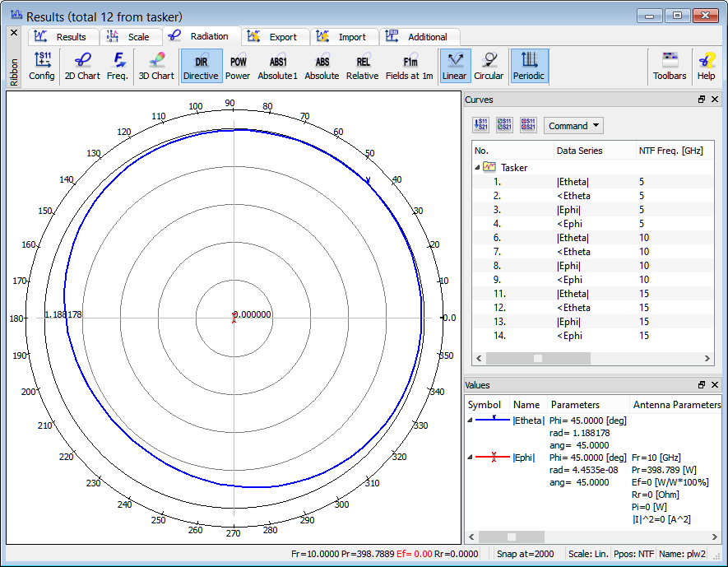Toggle Linear polarization mode

pos(454,66)
